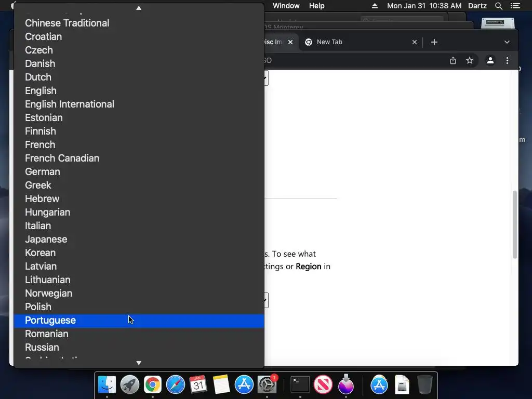Open the App Store icon beside the Trash
The image size is (532, 399).
379,384
